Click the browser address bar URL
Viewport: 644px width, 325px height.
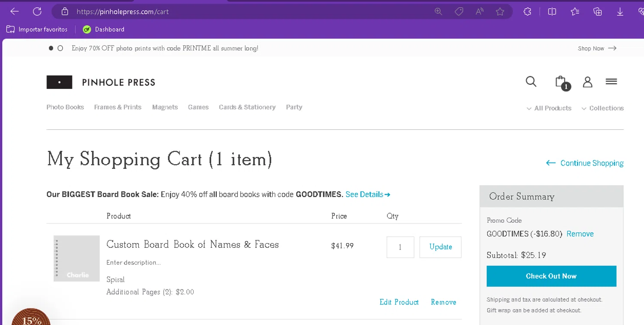coord(122,12)
